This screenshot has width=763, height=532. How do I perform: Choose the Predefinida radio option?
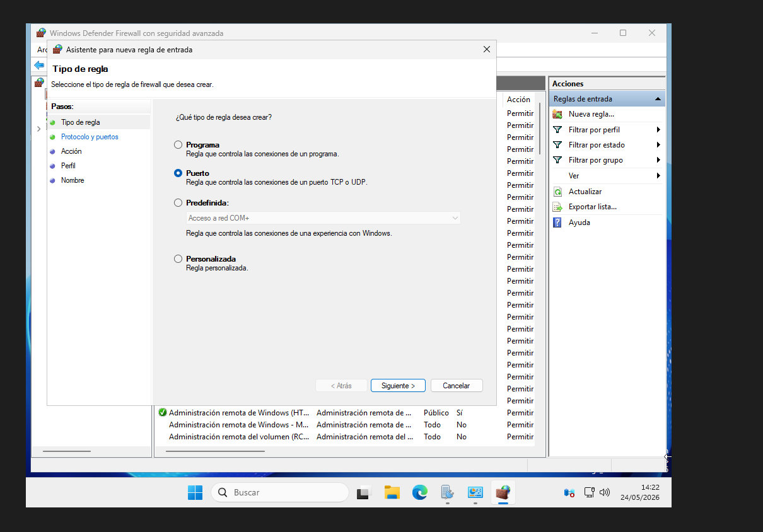[x=178, y=203]
